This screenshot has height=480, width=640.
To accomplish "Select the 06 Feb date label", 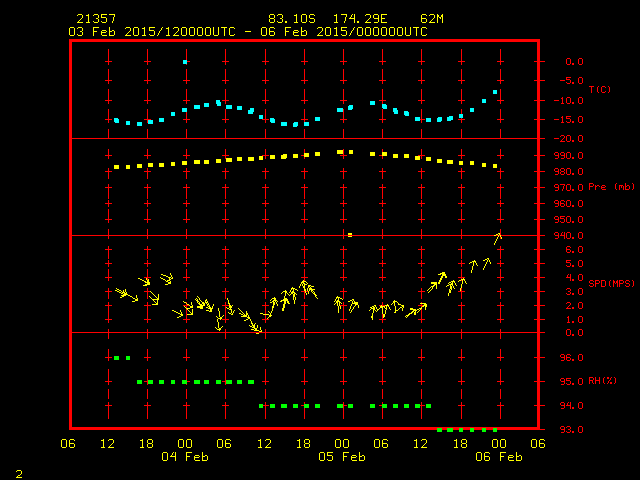I will (498, 457).
